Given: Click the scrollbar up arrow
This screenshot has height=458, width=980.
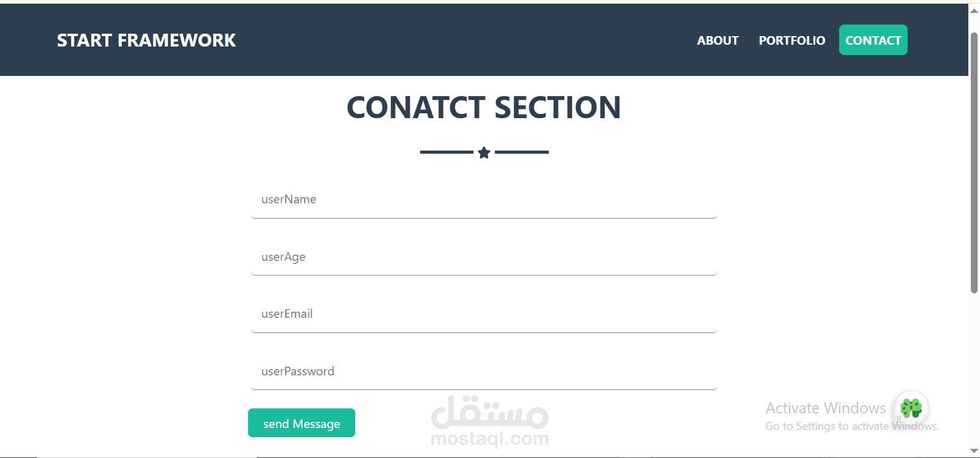Looking at the screenshot, I should 974,11.
